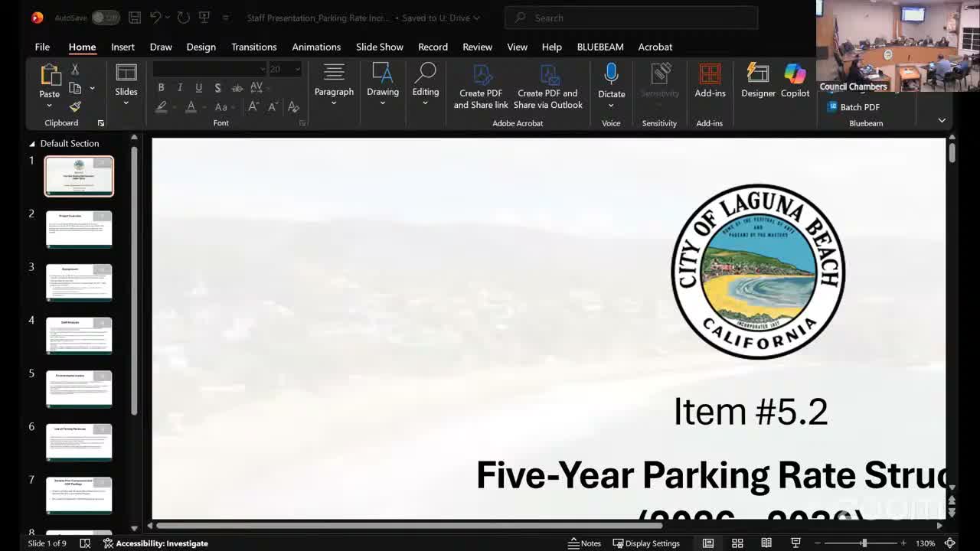Activate the Format Painter brush
The image size is (980, 551).
coord(75,106)
